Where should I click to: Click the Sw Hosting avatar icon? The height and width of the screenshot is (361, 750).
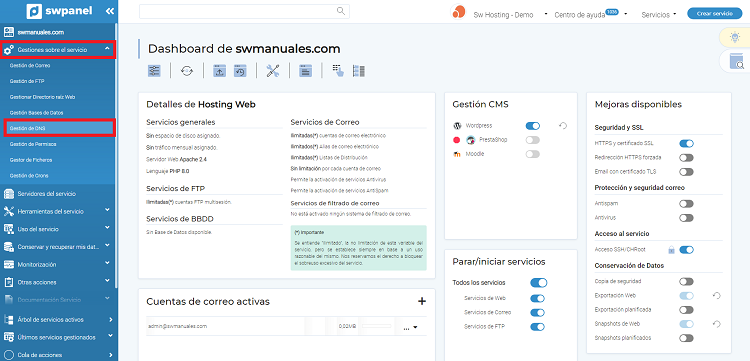pos(458,12)
